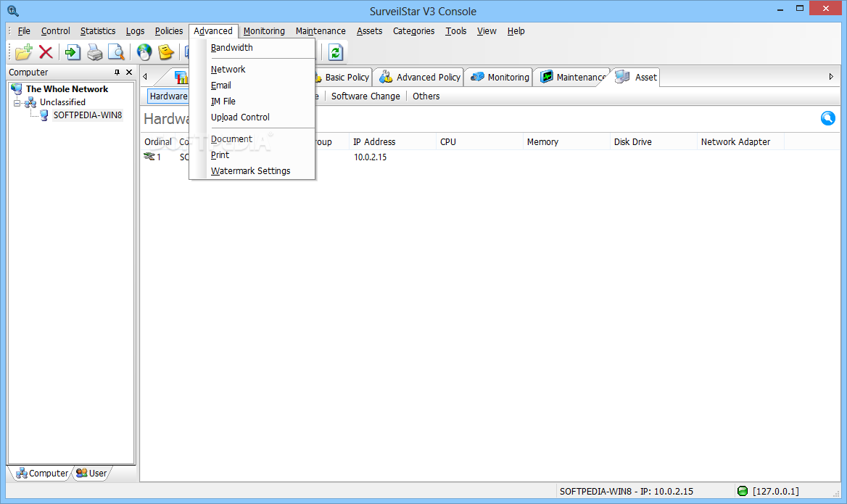Open the Control menu
The height and width of the screenshot is (504, 847).
[56, 30]
